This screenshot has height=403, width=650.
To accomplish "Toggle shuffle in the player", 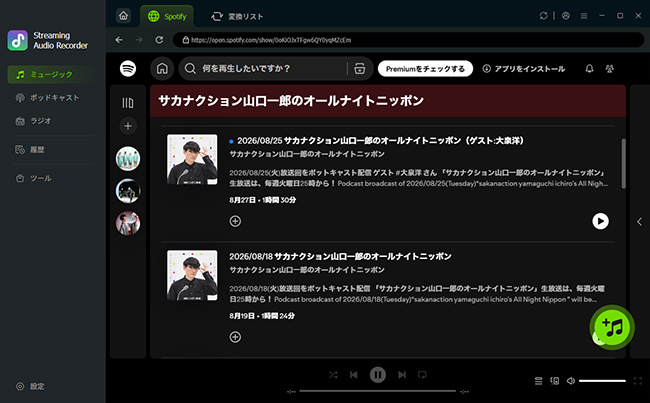I will coord(333,375).
